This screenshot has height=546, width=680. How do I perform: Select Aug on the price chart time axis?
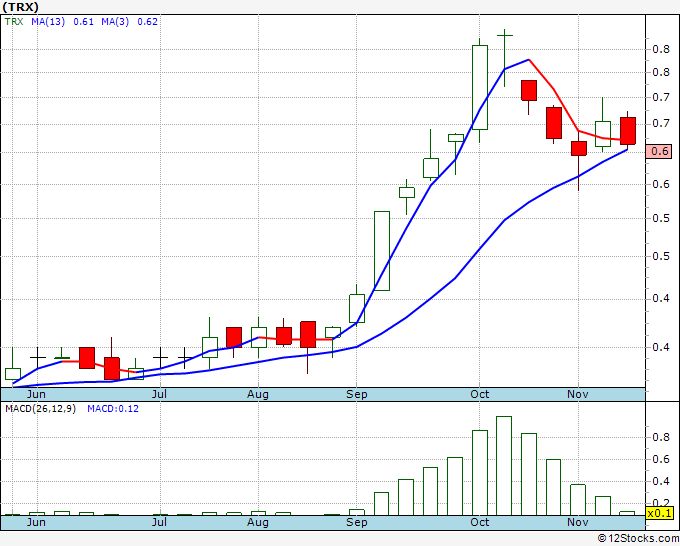point(258,394)
